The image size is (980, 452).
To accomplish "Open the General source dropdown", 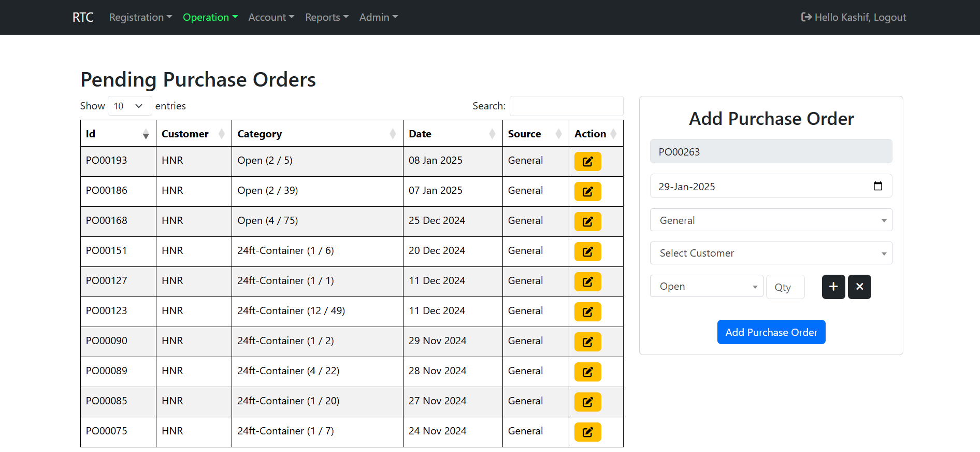I will coord(770,220).
